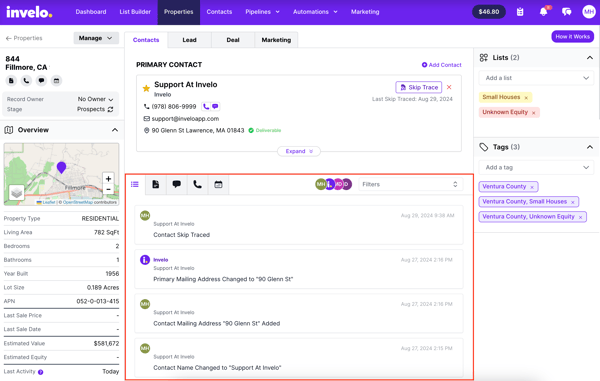This screenshot has width=600, height=381.
Task: Collapse the Lists panel
Action: pyautogui.click(x=590, y=58)
